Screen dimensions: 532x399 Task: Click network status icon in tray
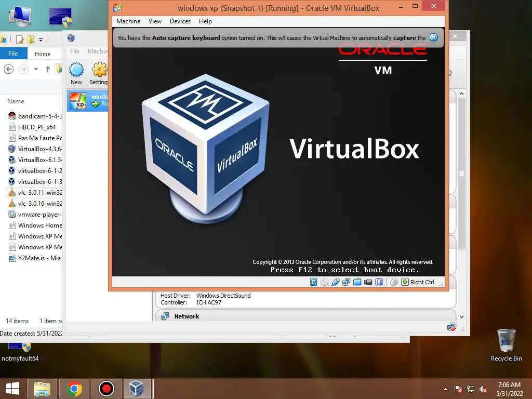(x=471, y=389)
